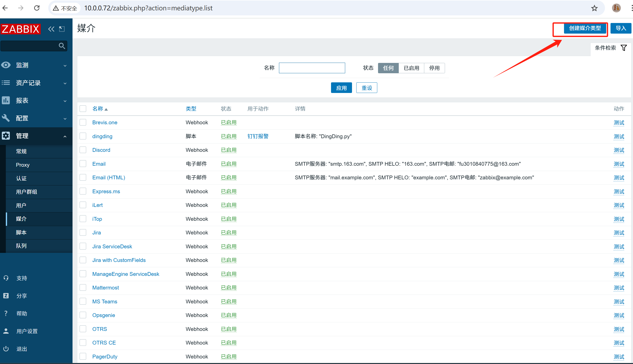Tick the checkbox for dingding row
The image size is (633, 364).
click(83, 136)
